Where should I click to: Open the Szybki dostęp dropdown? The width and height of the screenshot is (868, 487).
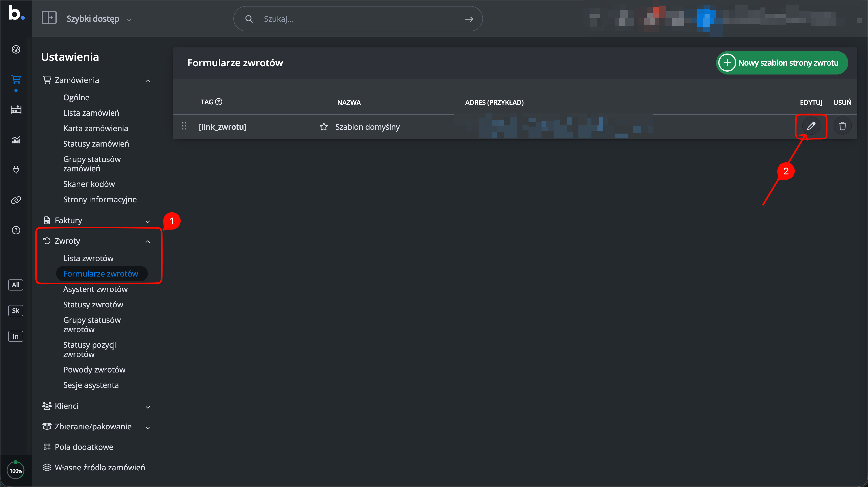click(99, 19)
